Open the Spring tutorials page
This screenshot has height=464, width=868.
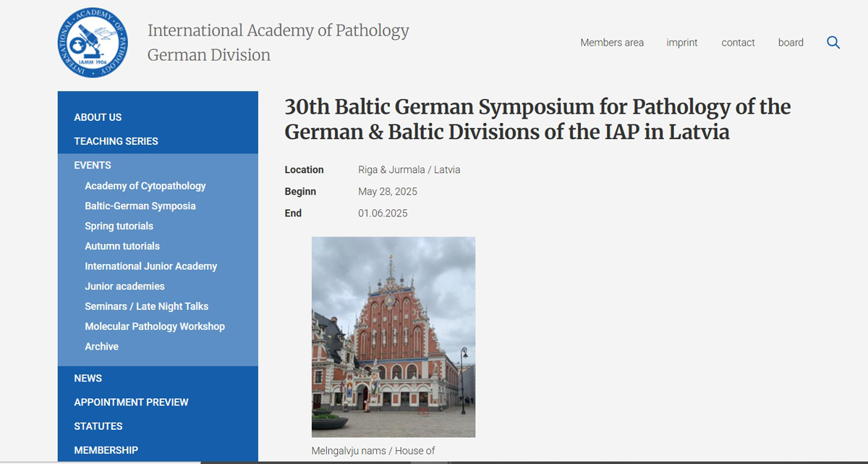(119, 226)
